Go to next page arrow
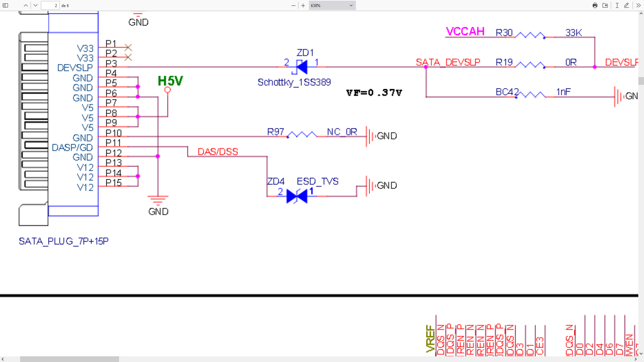 coord(36,5)
